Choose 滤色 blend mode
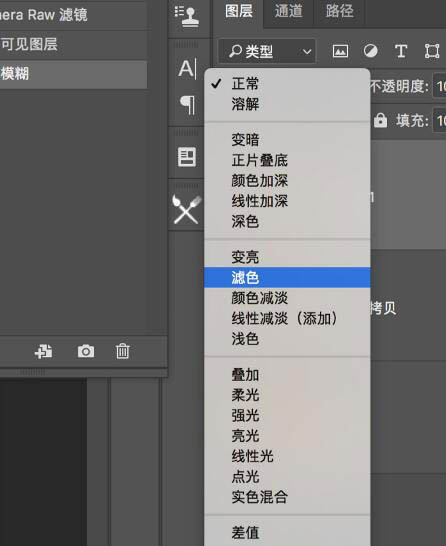Screen dimensions: 446x546 tap(287, 278)
